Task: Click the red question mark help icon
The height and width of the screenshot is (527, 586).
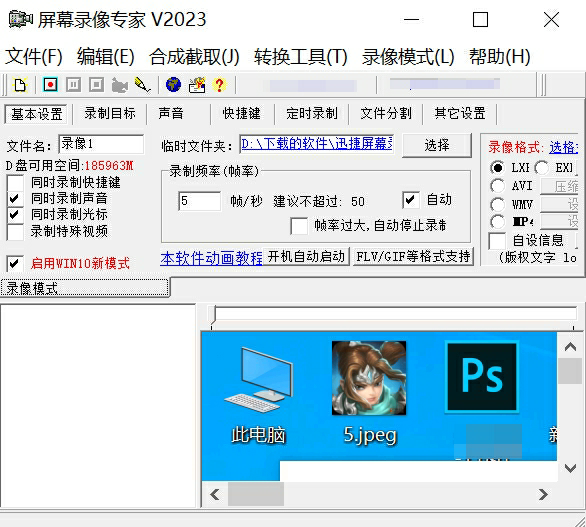Action: [x=220, y=85]
